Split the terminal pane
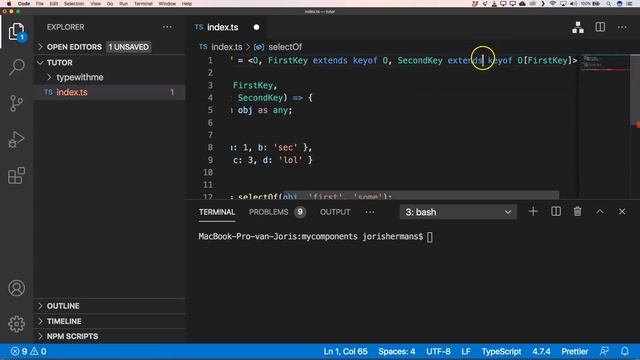The width and height of the screenshot is (640, 360). coord(556,211)
